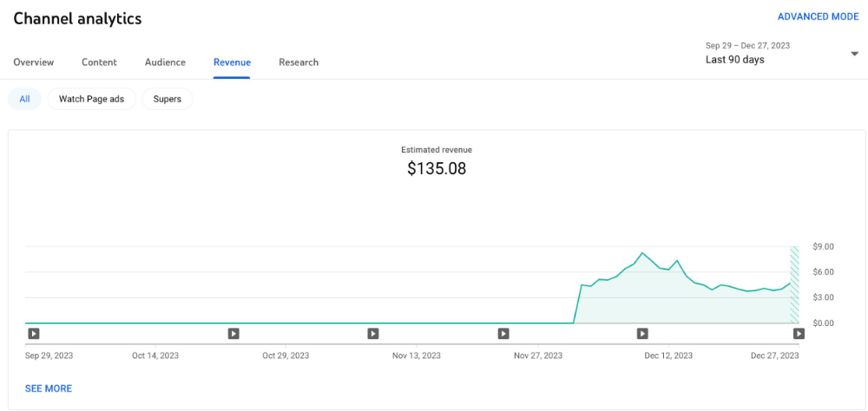Click the video marker at Dec 27, 2023

point(799,333)
